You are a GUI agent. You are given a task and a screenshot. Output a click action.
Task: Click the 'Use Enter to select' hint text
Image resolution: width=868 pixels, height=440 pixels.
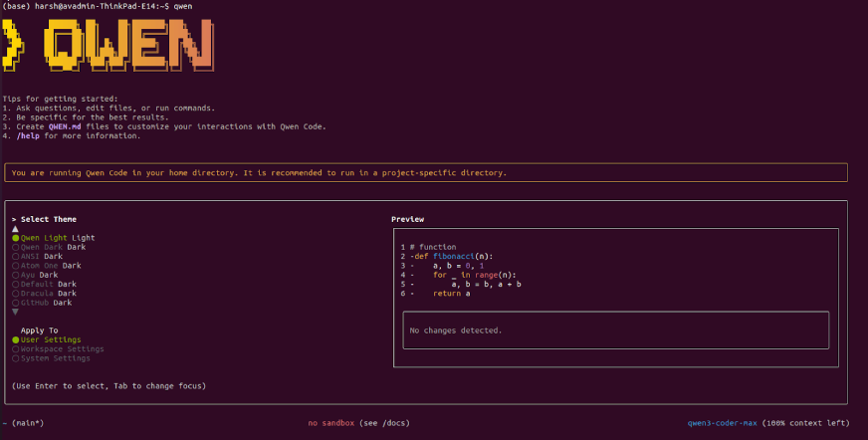(x=108, y=386)
